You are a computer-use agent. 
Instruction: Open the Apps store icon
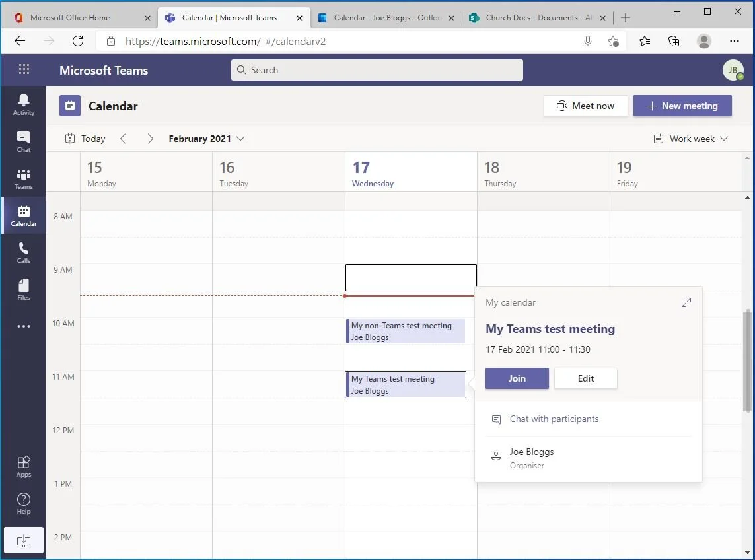point(24,467)
